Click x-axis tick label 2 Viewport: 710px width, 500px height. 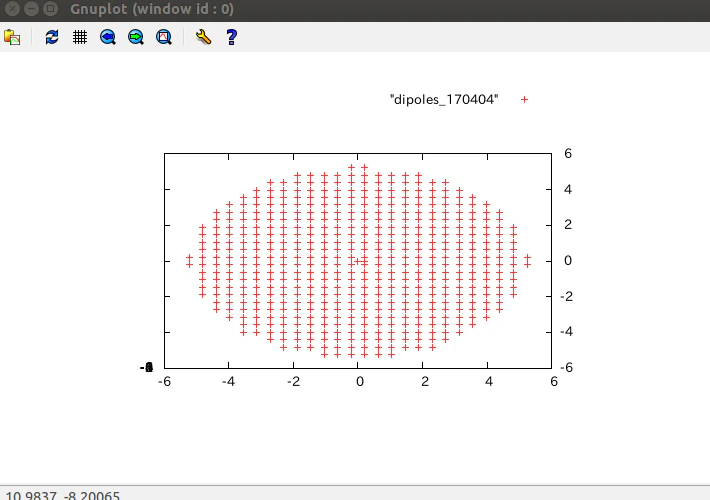pos(425,382)
